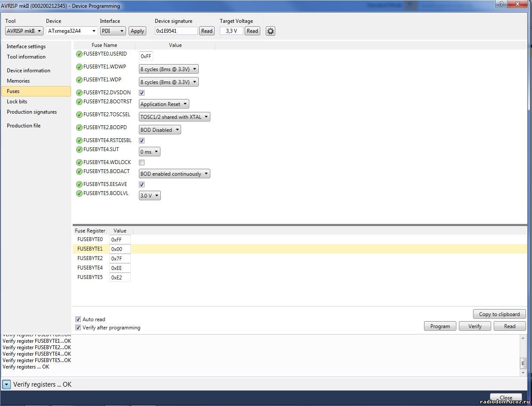The height and width of the screenshot is (406, 532).
Task: Read the target voltage
Action: pyautogui.click(x=252, y=31)
